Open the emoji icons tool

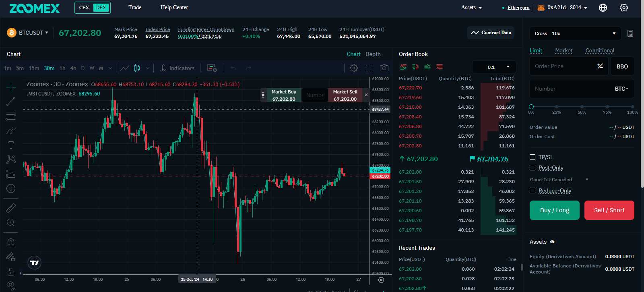(11, 188)
